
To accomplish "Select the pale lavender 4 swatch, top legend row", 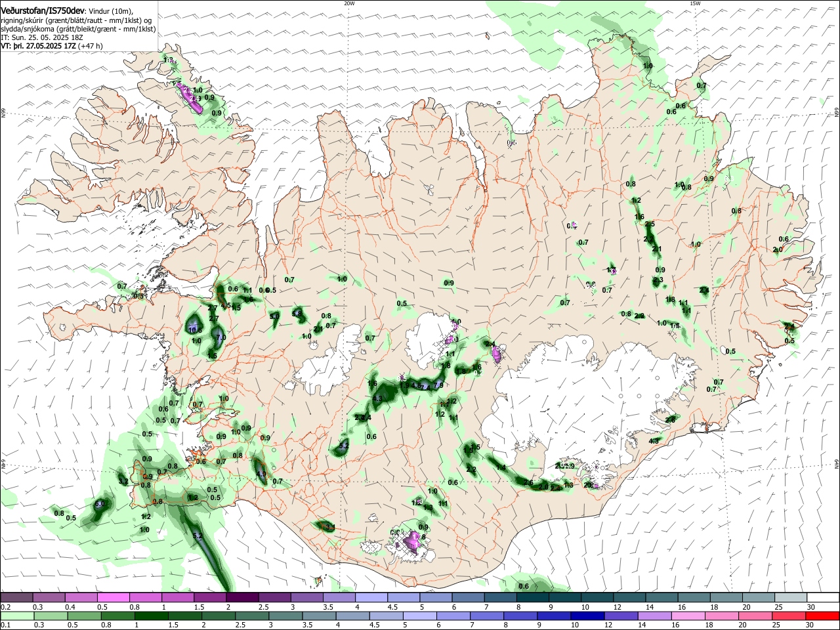I will pyautogui.click(x=371, y=598).
